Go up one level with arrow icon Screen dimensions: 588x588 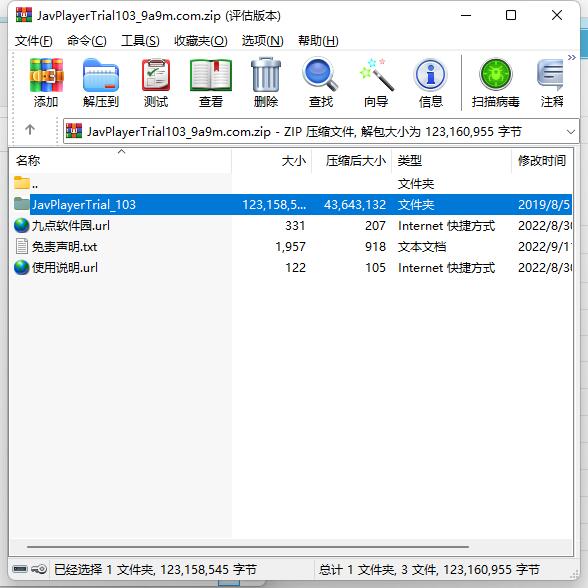30,130
